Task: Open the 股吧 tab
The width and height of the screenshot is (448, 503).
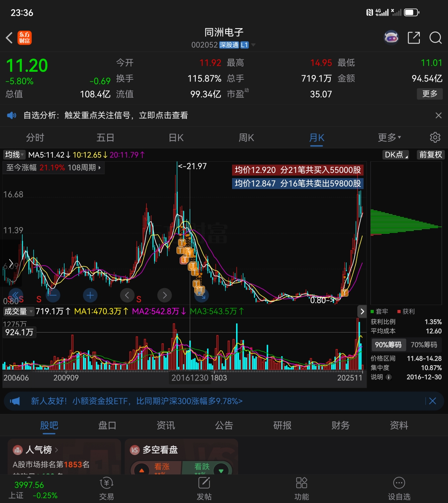Action: (49, 425)
